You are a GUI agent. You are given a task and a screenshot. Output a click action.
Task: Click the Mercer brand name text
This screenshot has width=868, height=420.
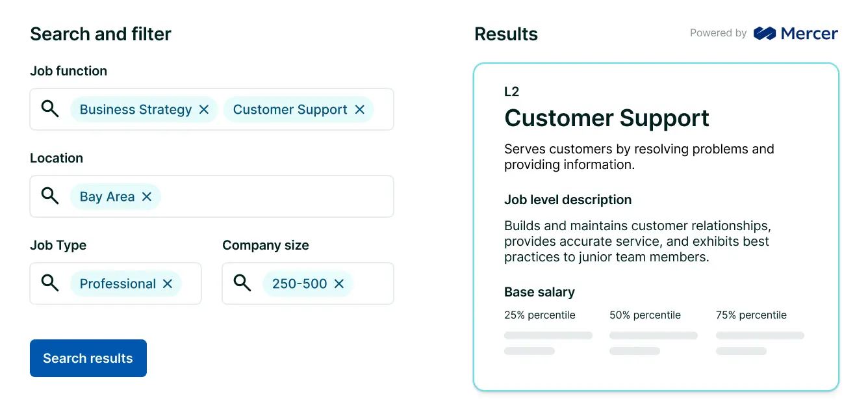[810, 33]
